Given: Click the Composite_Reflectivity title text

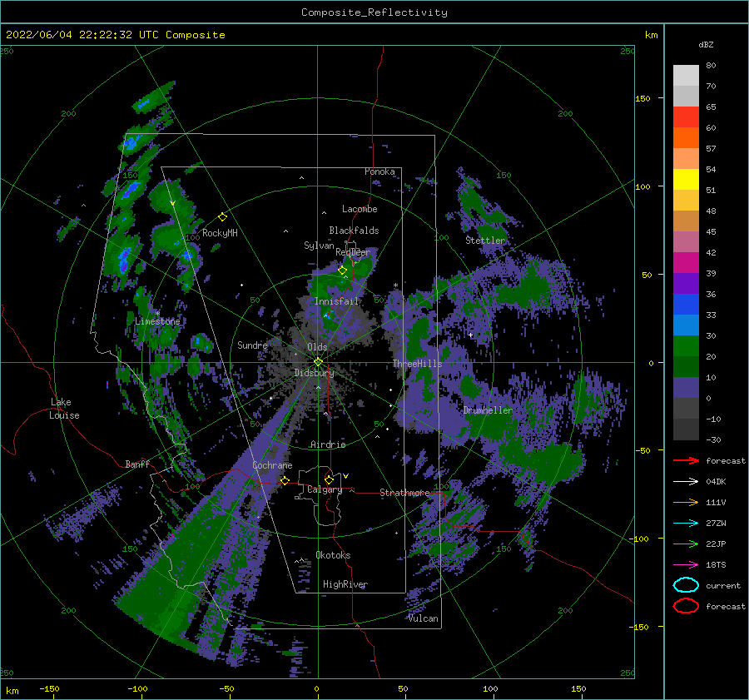Looking at the screenshot, I should coord(374,12).
